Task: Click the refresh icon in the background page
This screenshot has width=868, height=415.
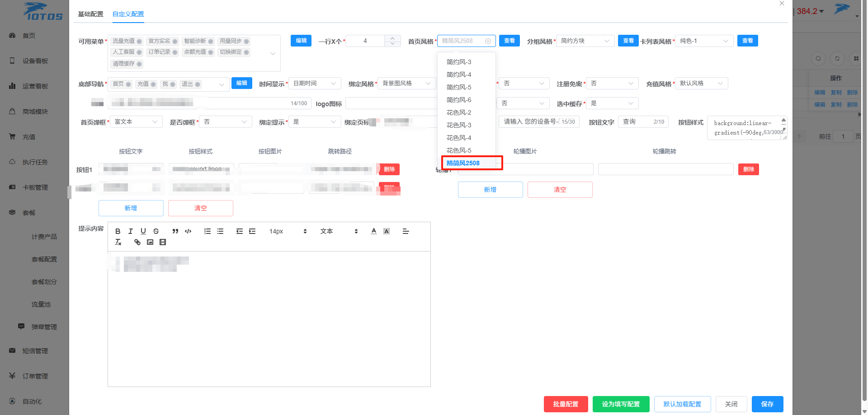Action: tap(837, 59)
